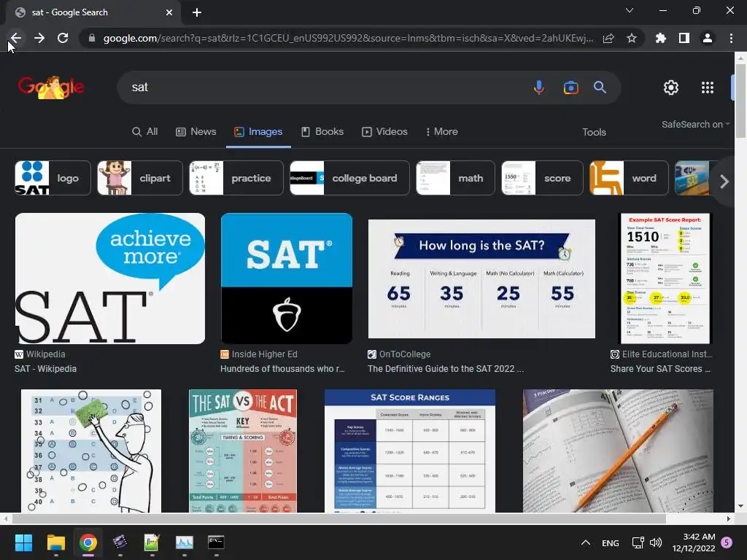Expand the SafeSearch on dropdown
Image resolution: width=747 pixels, height=560 pixels.
[x=695, y=124]
